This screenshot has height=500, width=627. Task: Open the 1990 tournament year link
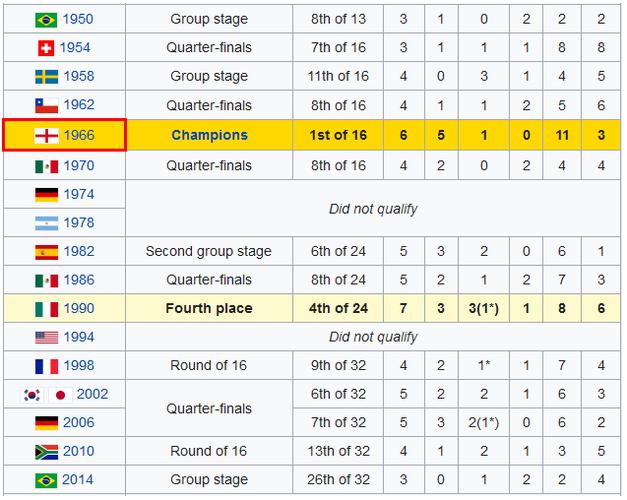coord(79,309)
